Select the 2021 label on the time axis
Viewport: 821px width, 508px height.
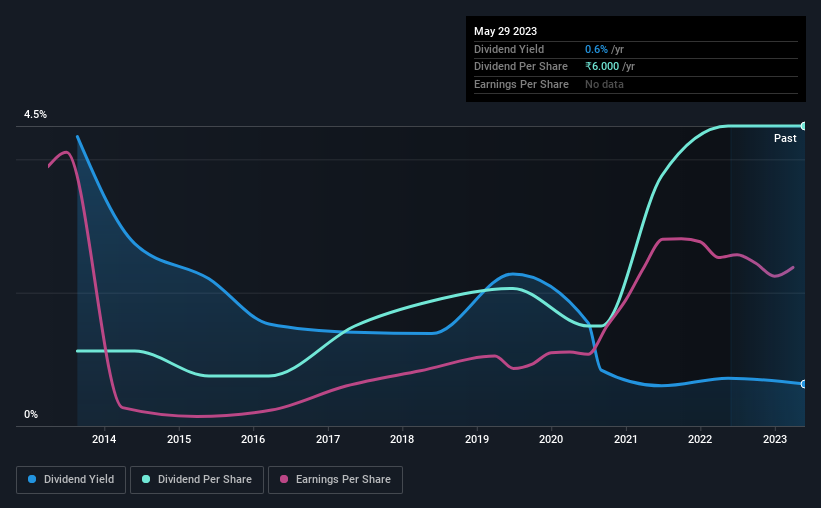[x=626, y=439]
